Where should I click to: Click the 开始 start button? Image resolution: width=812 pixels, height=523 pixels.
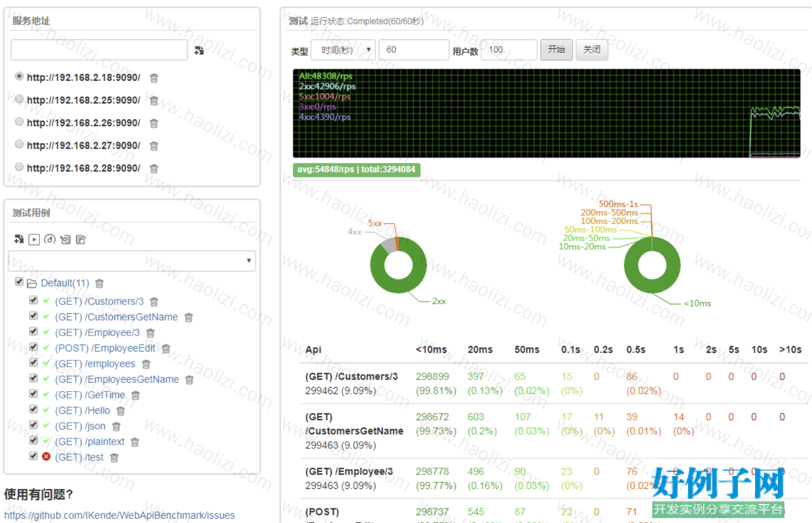pyautogui.click(x=556, y=50)
